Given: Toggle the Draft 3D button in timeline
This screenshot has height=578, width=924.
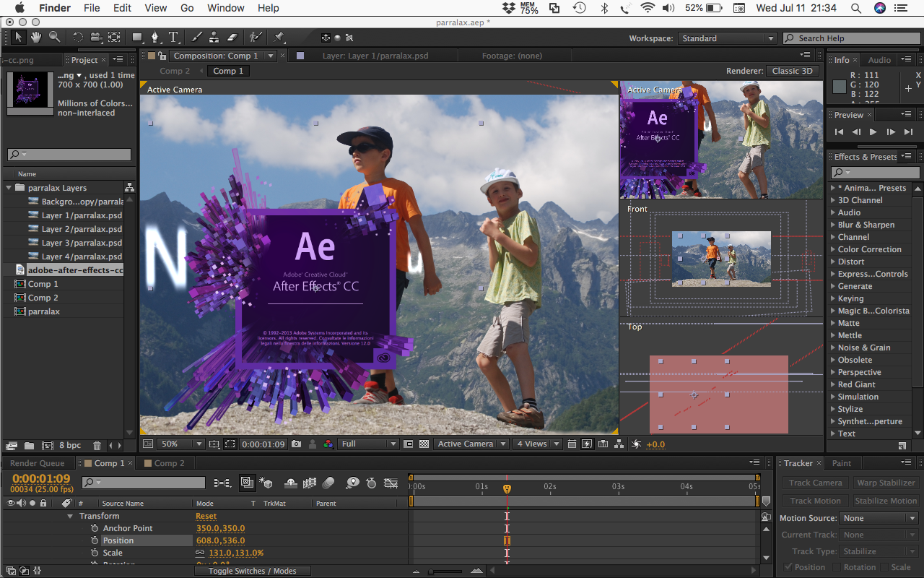Looking at the screenshot, I should 266,483.
